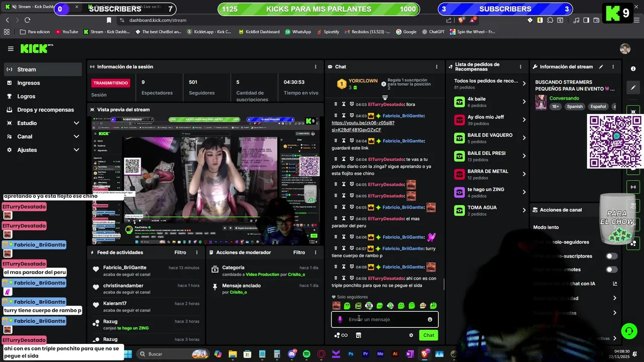This screenshot has width=644, height=362.
Task: Open Feed de actividades options menu
Action: 197,252
